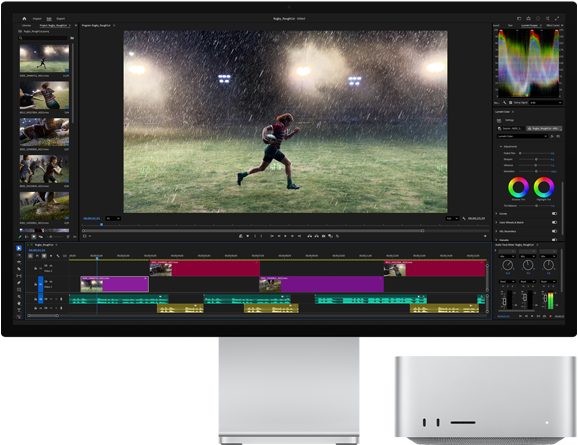Click the quick export icon in the top right
This screenshot has width=578, height=445.
(x=528, y=18)
